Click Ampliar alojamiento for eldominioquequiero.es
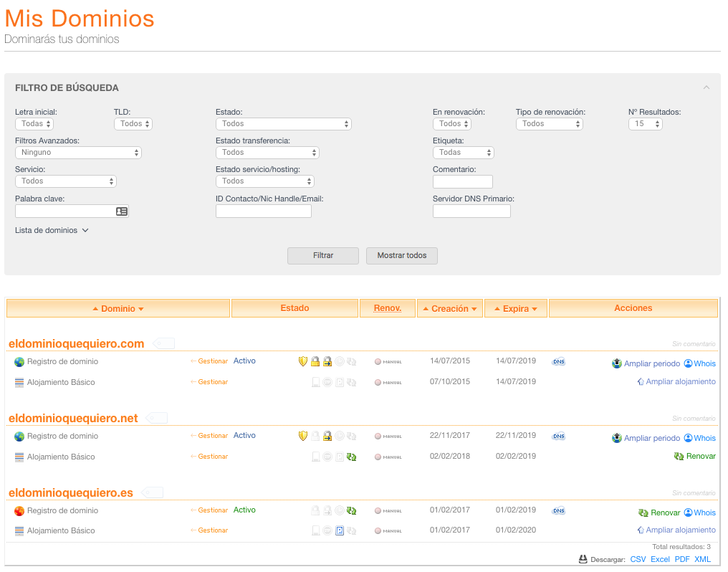728x572 pixels. (676, 530)
